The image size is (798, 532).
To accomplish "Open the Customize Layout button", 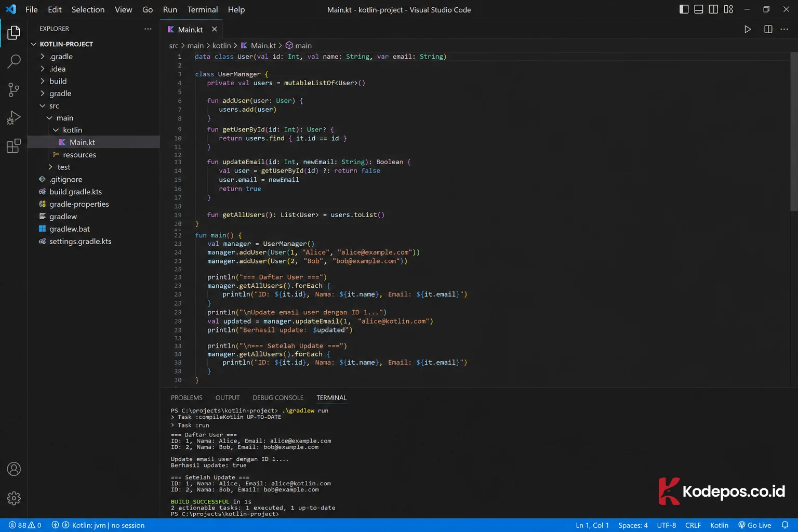I will click(728, 9).
